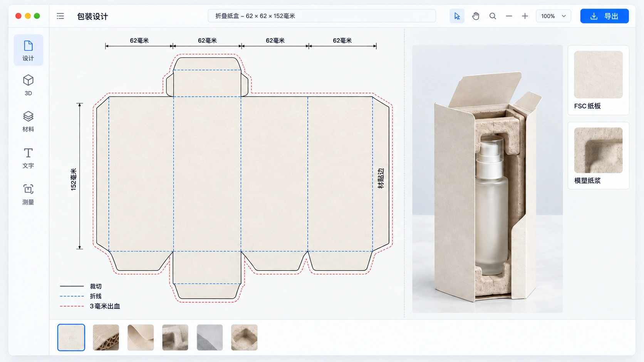Zoom in with the plus icon
The height and width of the screenshot is (362, 644).
coord(525,16)
